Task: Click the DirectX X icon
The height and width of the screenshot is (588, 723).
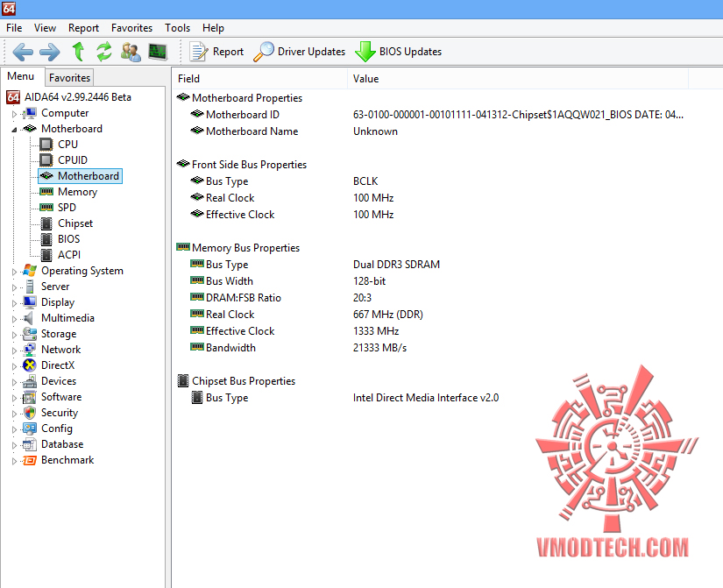Action: [30, 365]
